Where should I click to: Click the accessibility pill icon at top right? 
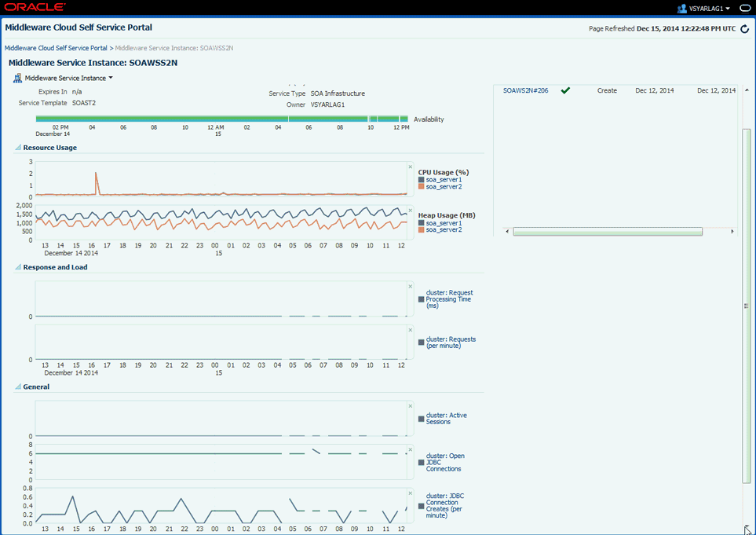point(745,8)
